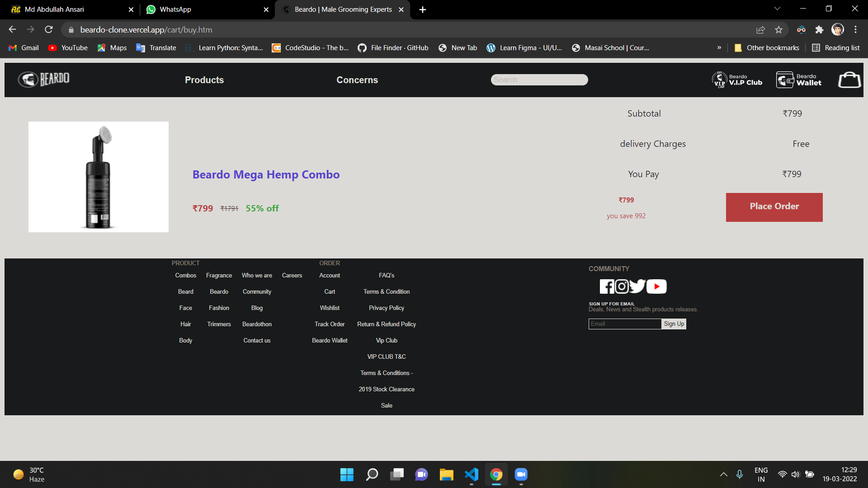
Task: Open the Concerns menu
Action: click(357, 80)
